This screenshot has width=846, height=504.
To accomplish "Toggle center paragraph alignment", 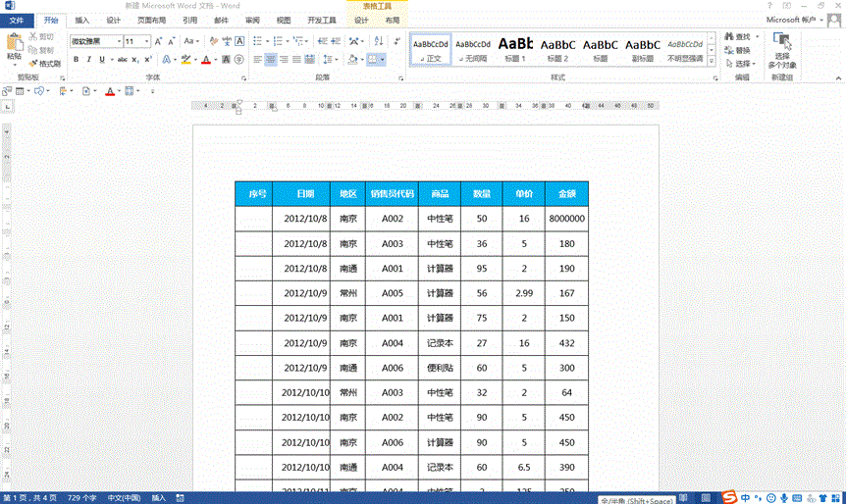I will [270, 60].
